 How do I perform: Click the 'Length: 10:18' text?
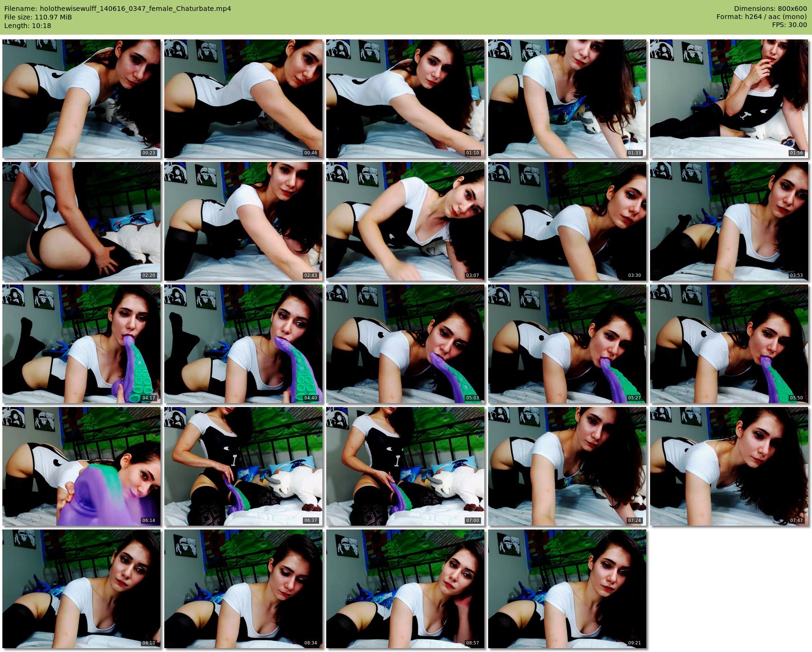28,26
